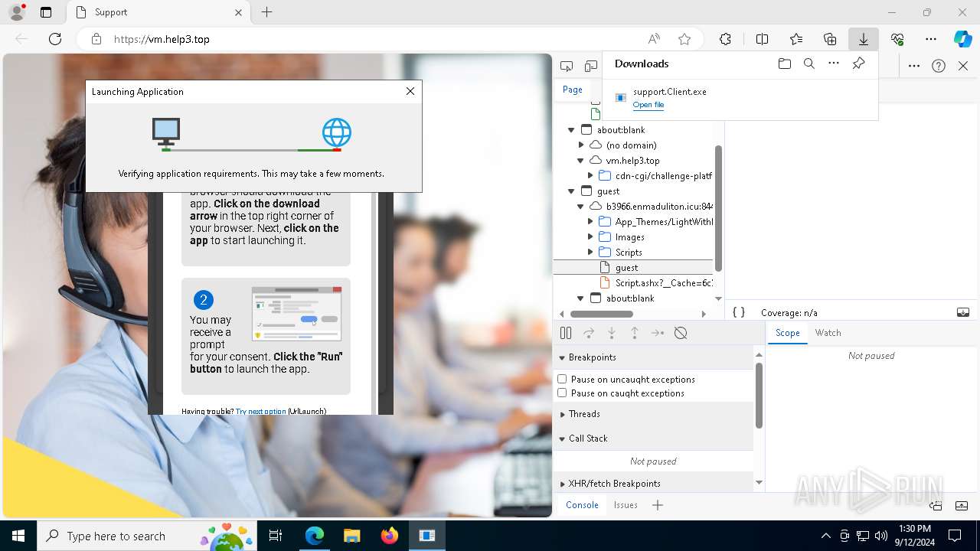Pause script execution in debugger
This screenshot has height=551, width=980.
click(x=566, y=333)
